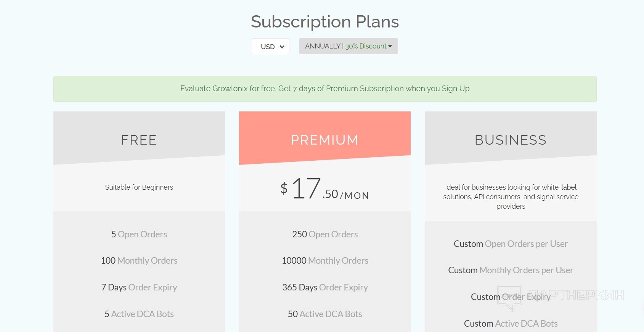This screenshot has width=644, height=332.
Task: Click "100 Monthly Orders" in Free plan
Action: coord(139,261)
